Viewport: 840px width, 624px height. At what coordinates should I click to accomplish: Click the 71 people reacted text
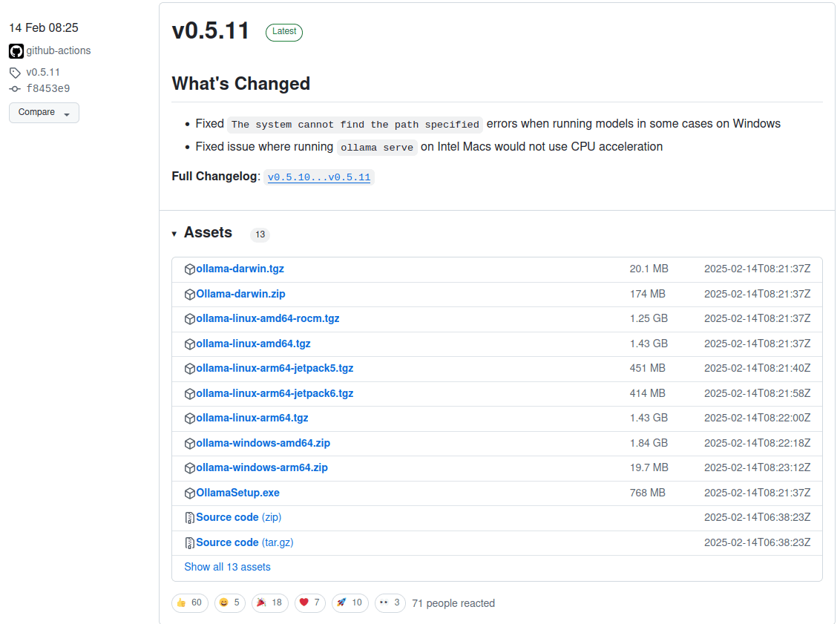click(x=453, y=604)
